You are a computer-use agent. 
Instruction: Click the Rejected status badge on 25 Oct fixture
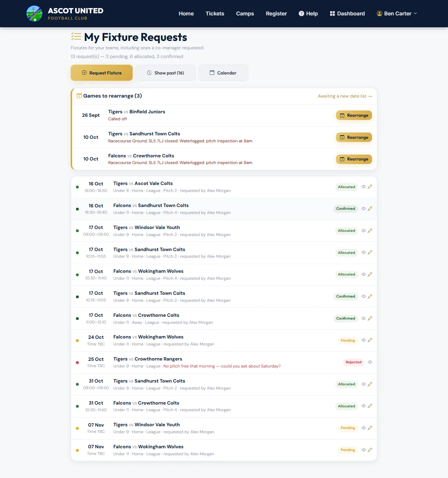click(x=353, y=362)
